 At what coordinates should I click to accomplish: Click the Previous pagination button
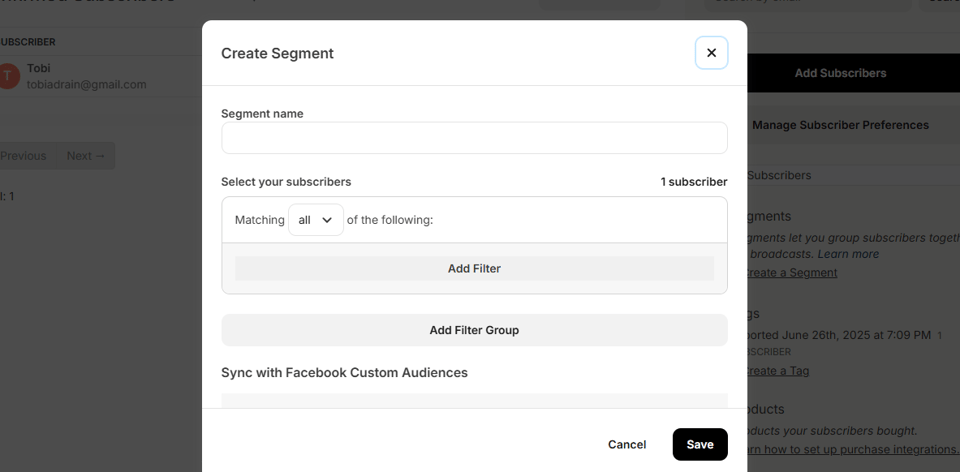(27, 155)
